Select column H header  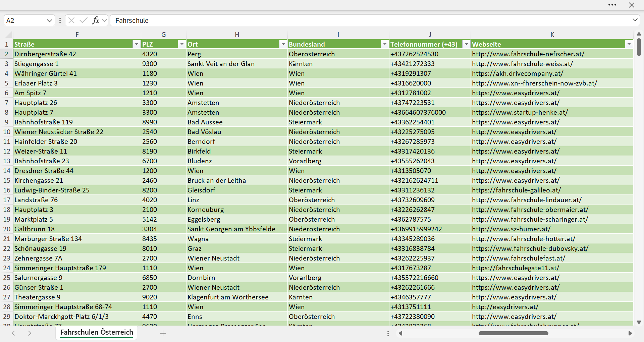click(x=237, y=35)
